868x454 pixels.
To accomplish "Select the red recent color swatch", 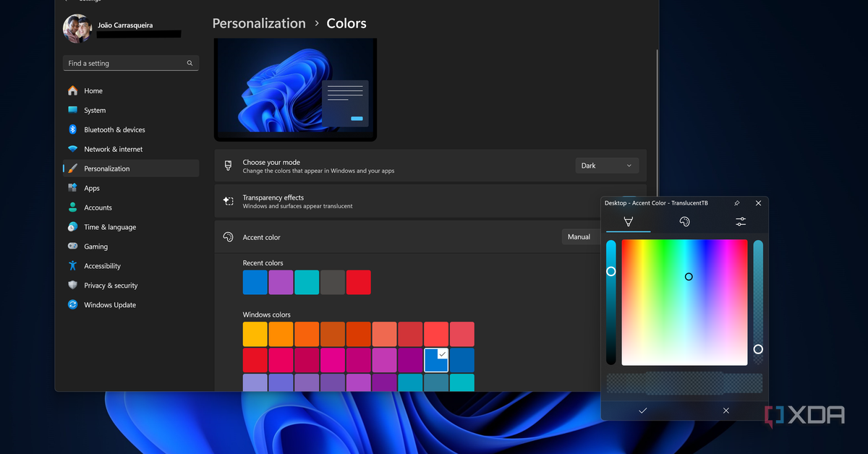I will pos(359,283).
